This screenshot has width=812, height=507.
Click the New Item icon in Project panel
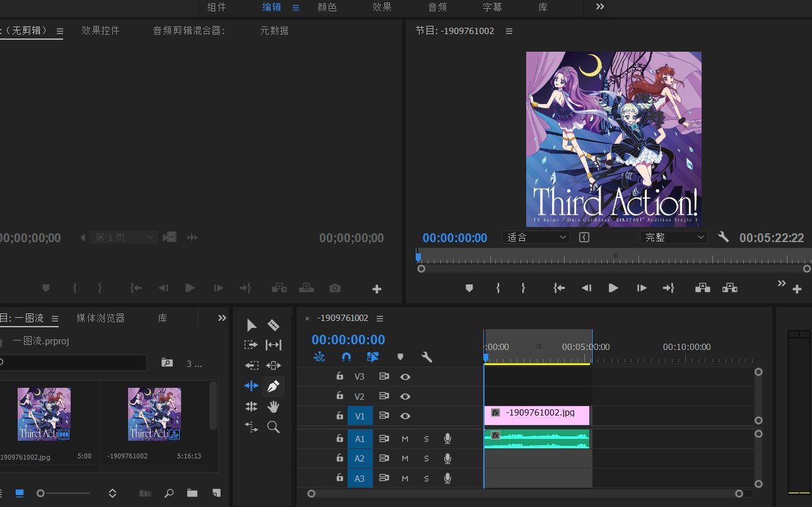point(216,493)
